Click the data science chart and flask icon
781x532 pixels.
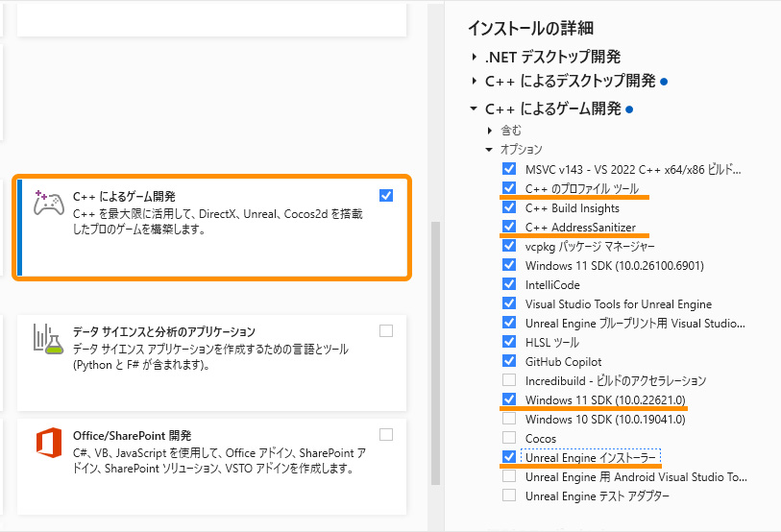point(49,339)
